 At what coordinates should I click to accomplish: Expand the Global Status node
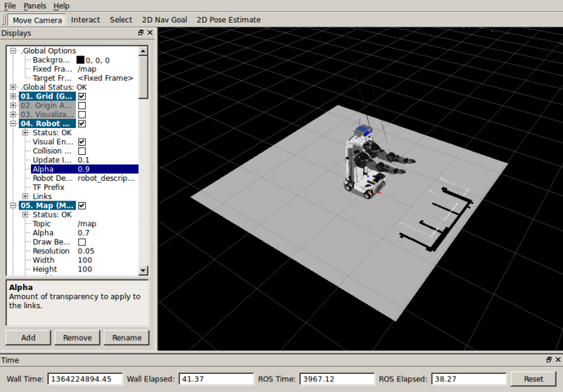pyautogui.click(x=13, y=87)
